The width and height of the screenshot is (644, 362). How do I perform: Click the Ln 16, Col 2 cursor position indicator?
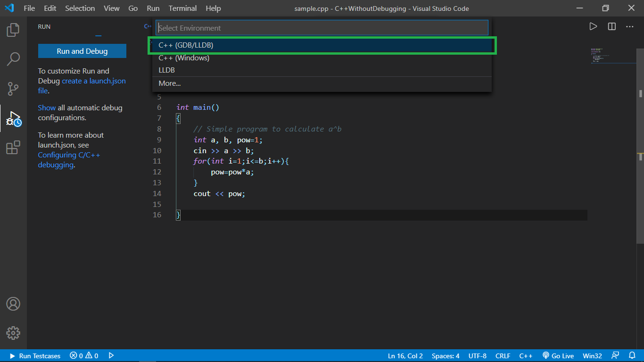(x=405, y=356)
